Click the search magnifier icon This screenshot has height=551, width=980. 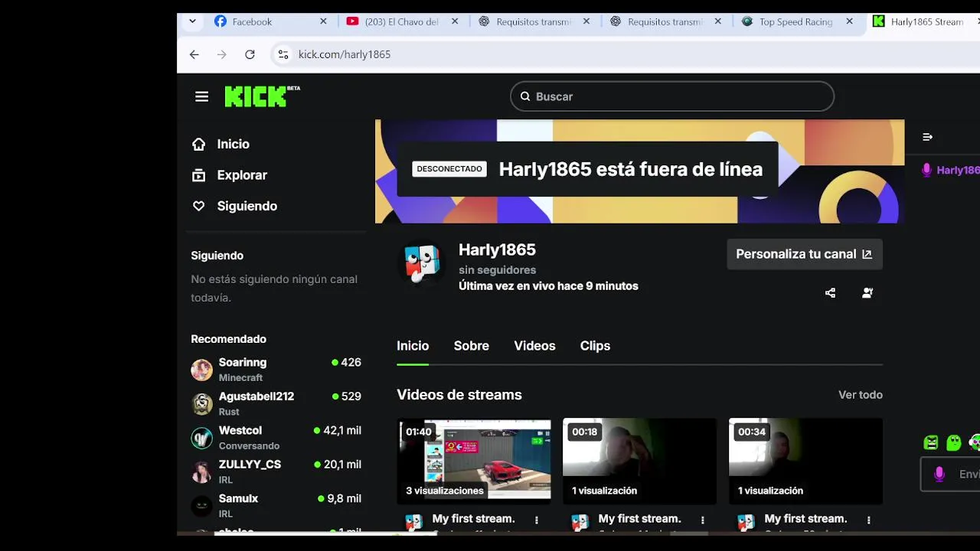click(x=525, y=96)
